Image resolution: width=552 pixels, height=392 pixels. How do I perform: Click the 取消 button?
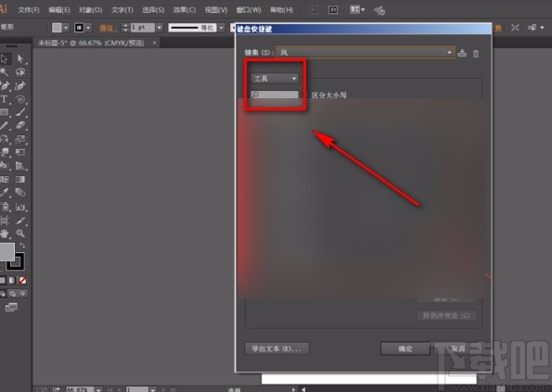[x=458, y=348]
